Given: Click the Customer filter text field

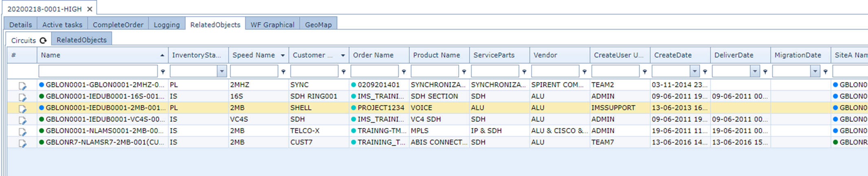Looking at the screenshot, I should (314, 71).
